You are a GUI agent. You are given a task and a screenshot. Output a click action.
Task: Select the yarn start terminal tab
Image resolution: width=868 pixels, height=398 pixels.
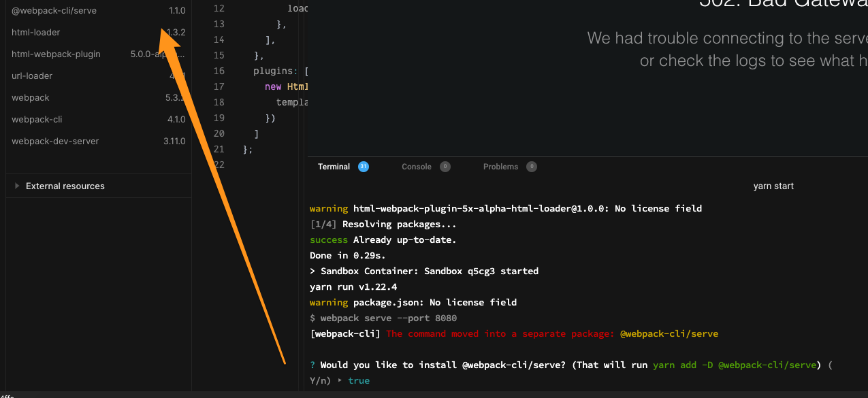point(773,186)
